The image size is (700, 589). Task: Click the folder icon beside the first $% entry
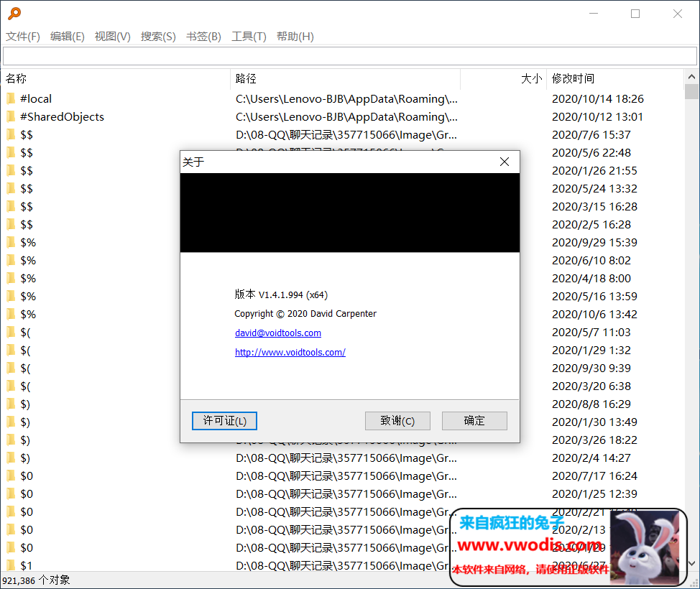(10, 242)
